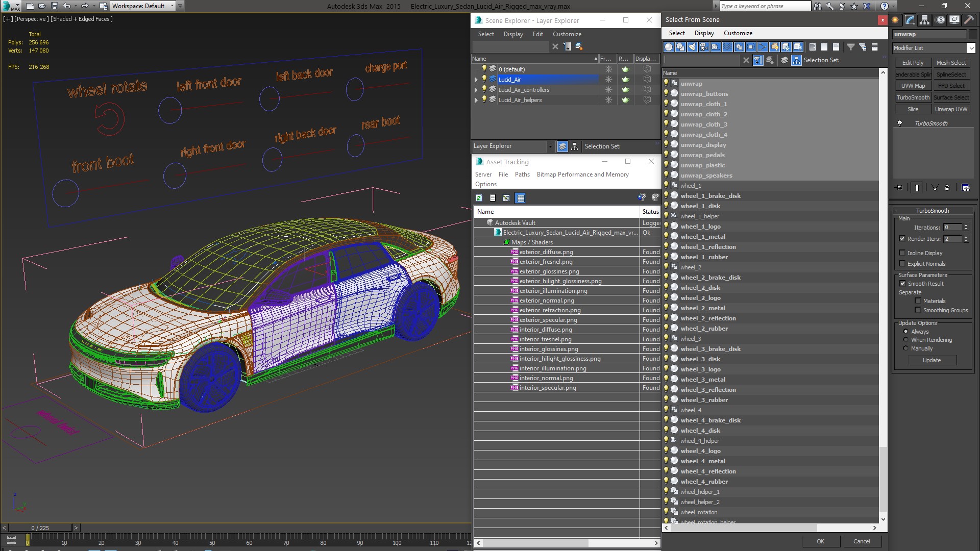The width and height of the screenshot is (980, 551).
Task: Open Edit menu in Scene Explorer
Action: pyautogui.click(x=538, y=34)
